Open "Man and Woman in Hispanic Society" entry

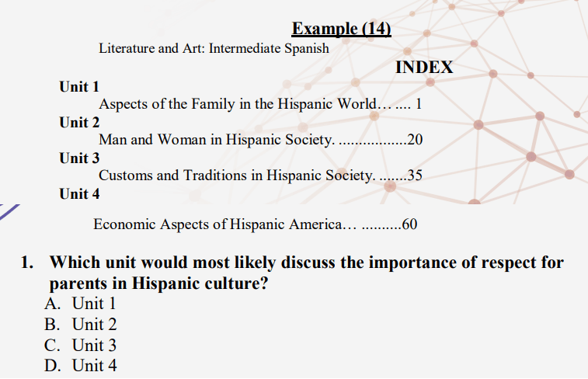tap(217, 140)
